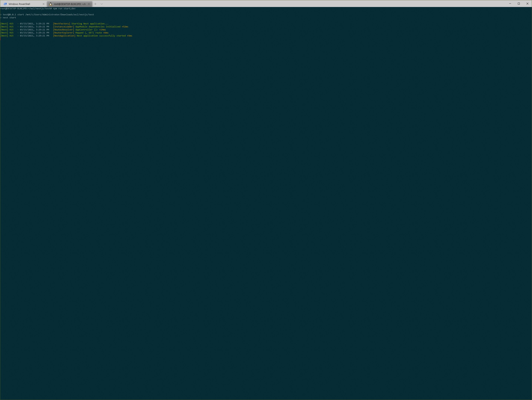
Task: Close the terminal window
Action: [527, 4]
